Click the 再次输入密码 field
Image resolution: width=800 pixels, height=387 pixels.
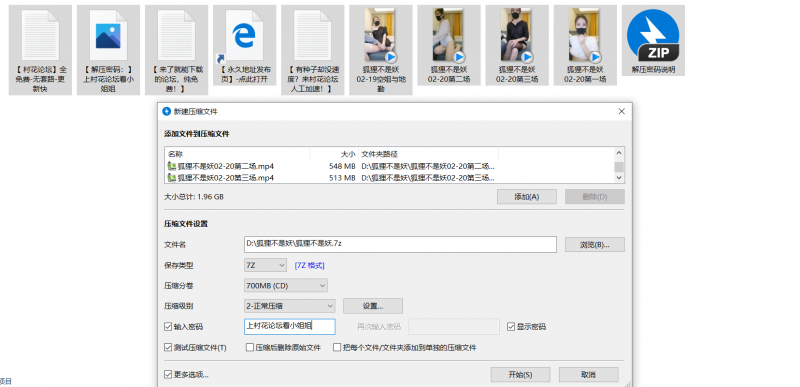(454, 326)
